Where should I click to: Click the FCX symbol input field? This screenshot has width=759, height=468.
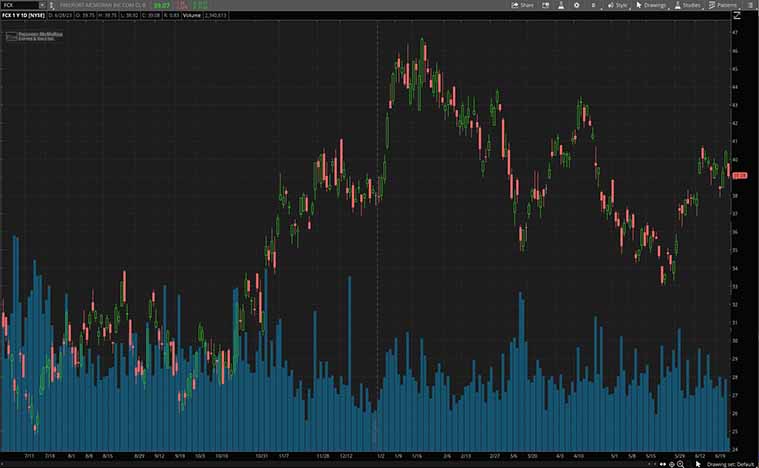(19, 5)
